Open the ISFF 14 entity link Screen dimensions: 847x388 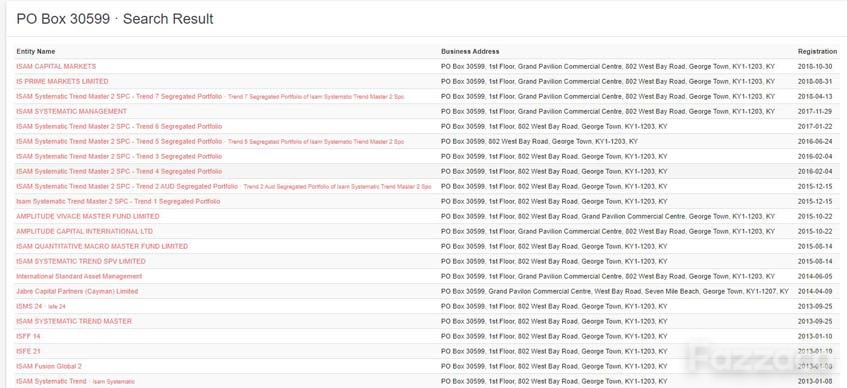click(28, 336)
